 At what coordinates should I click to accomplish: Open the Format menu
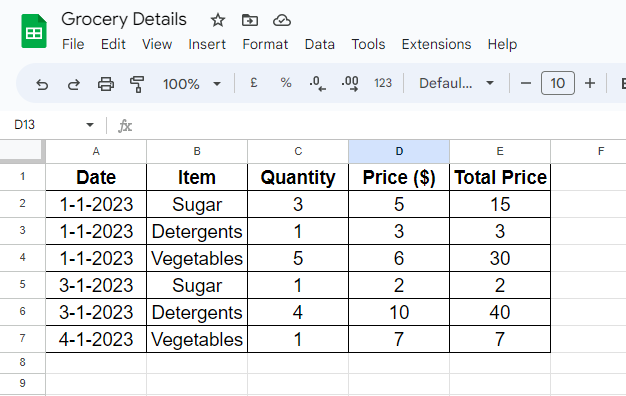coord(265,44)
